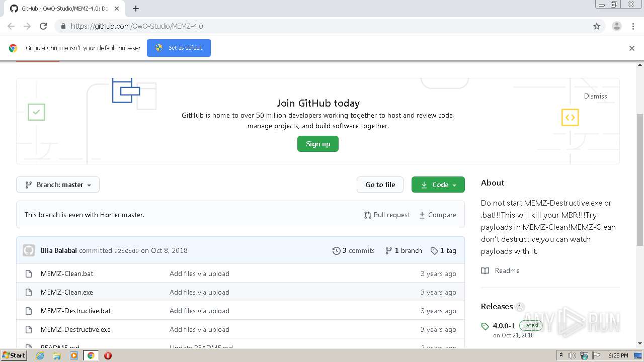Click the red Opera-style taskbar icon
Image resolution: width=644 pixels, height=362 pixels.
click(108, 355)
